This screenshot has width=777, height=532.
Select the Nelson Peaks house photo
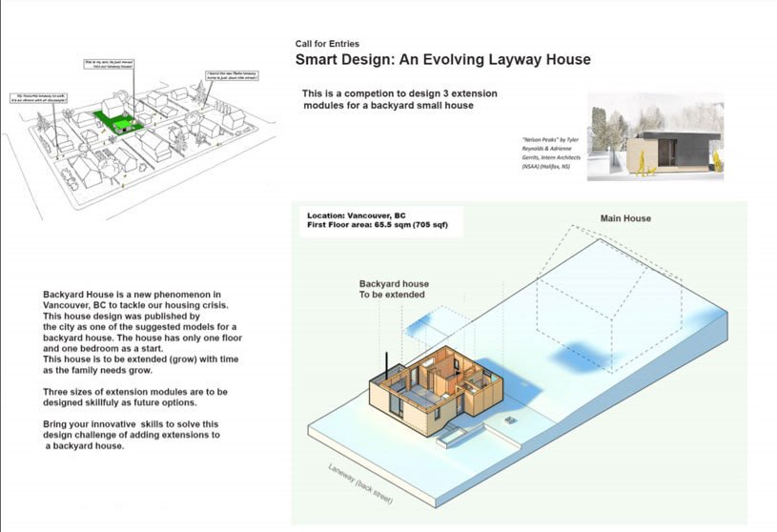pyautogui.click(x=655, y=135)
